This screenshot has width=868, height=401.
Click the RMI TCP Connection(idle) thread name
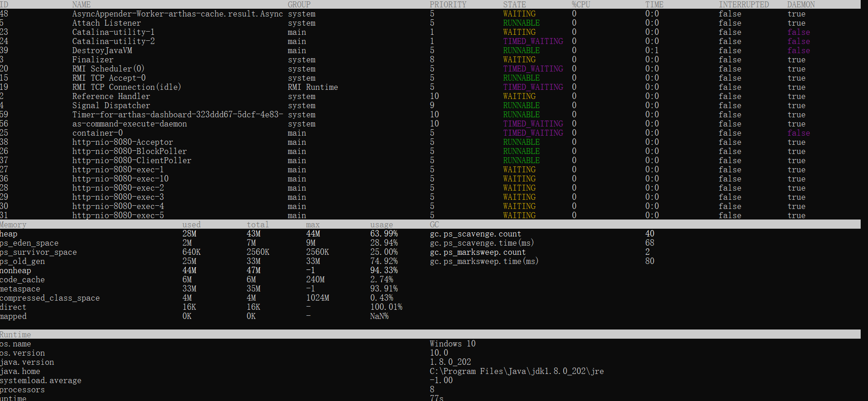pos(127,87)
